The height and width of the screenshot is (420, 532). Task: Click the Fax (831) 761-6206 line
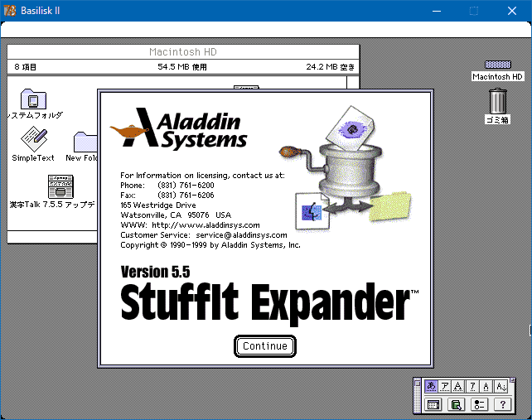pyautogui.click(x=167, y=195)
